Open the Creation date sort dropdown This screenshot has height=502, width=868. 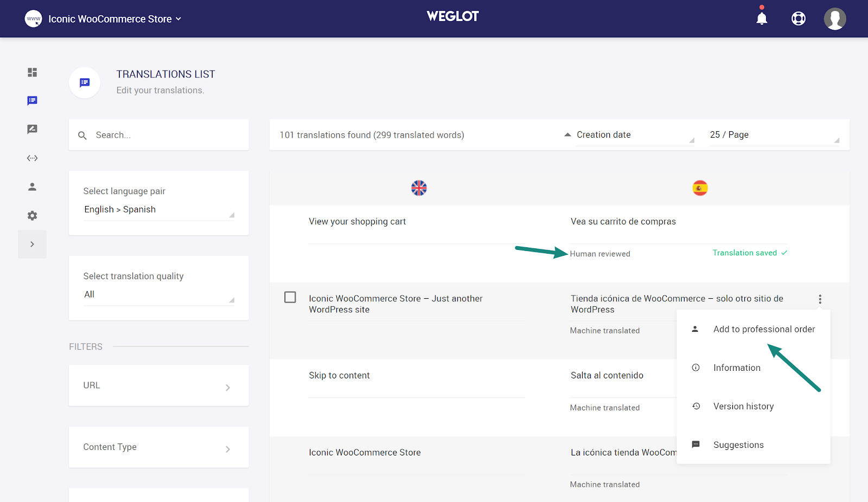(635, 135)
